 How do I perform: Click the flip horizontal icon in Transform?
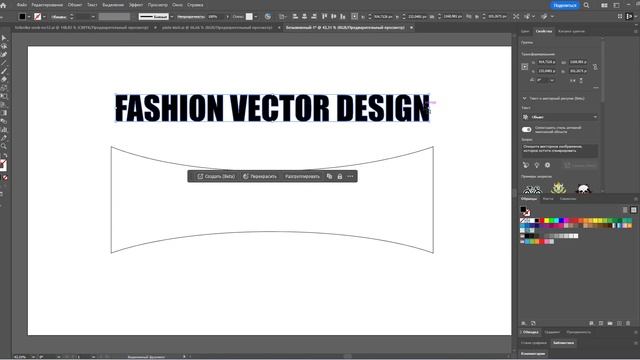click(573, 80)
